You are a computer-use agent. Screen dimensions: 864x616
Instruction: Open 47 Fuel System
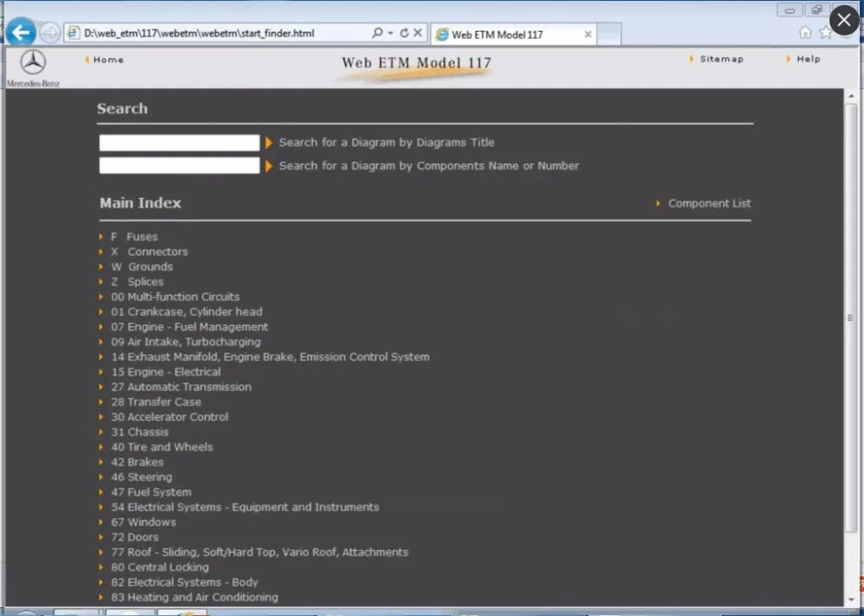tap(151, 492)
